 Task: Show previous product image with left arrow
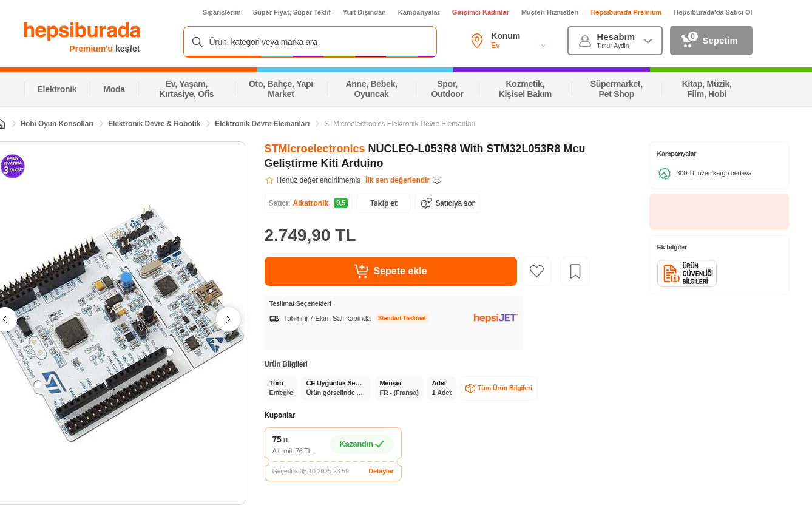pos(5,319)
